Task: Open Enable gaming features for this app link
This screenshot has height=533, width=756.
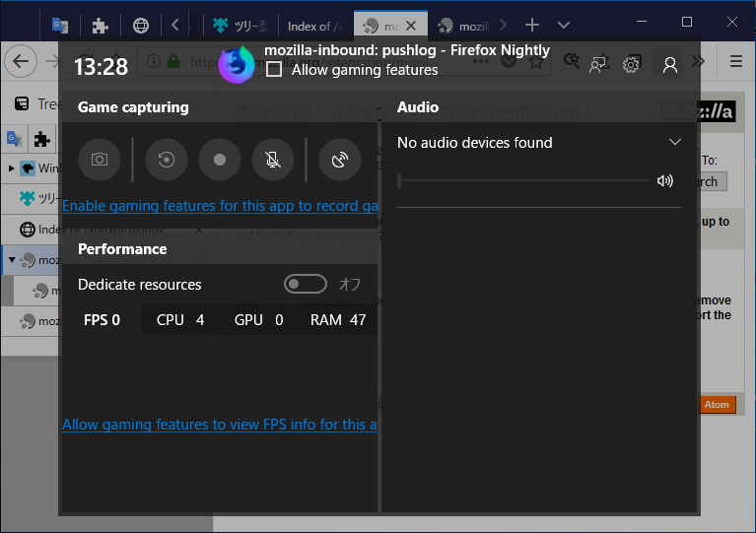Action: (220, 206)
